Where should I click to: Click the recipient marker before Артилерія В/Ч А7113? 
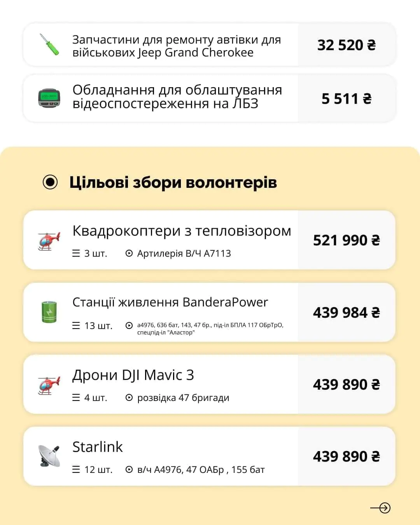(x=129, y=254)
